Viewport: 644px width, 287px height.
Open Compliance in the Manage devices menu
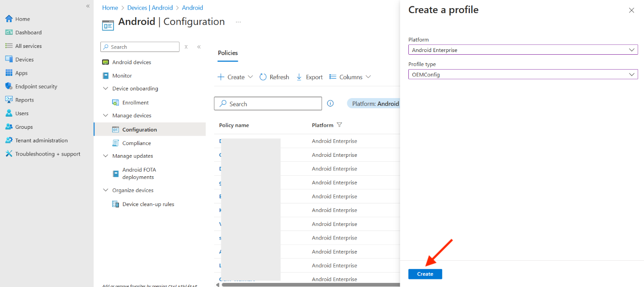137,143
